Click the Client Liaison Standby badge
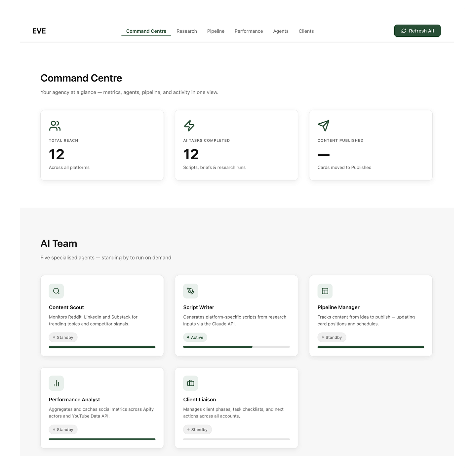The height and width of the screenshot is (476, 474). 198,430
